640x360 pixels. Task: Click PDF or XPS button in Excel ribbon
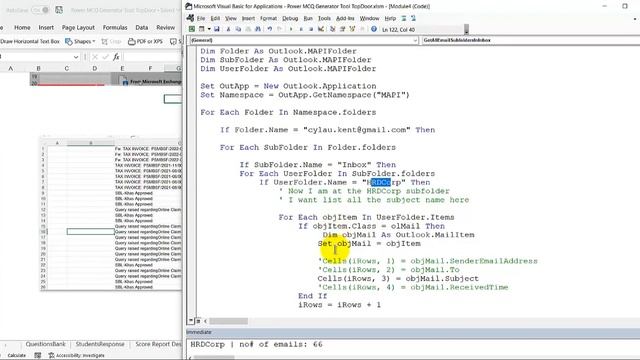coord(145,41)
